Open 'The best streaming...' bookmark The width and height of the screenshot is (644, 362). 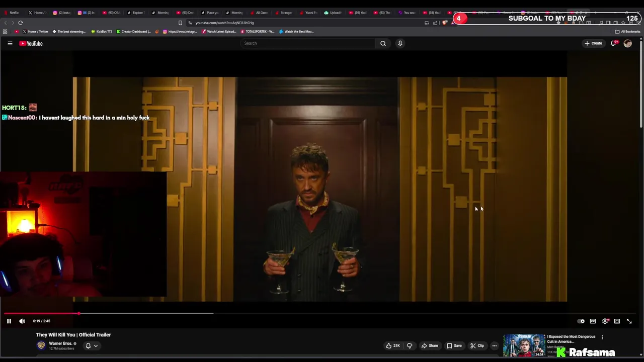pyautogui.click(x=69, y=32)
